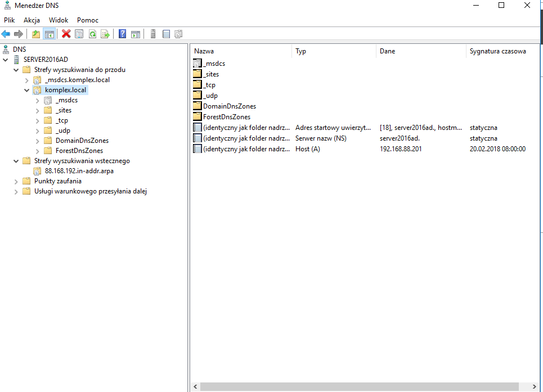
Task: Expand the Punkty zaufania node
Action: point(16,182)
